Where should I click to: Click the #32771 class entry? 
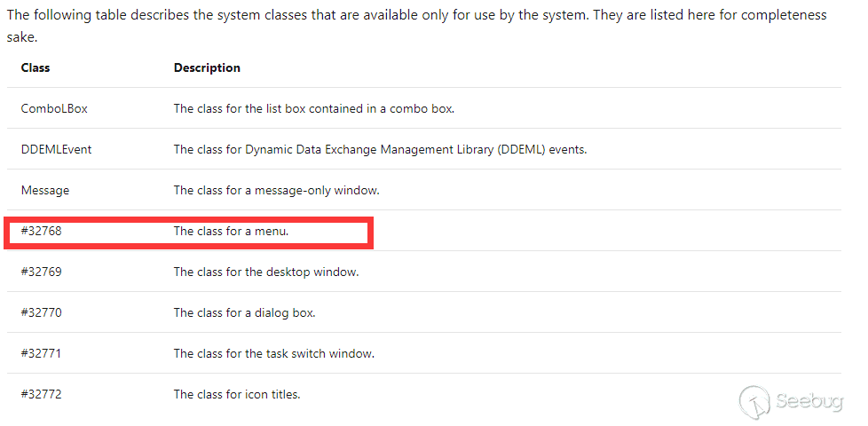pyautogui.click(x=42, y=353)
